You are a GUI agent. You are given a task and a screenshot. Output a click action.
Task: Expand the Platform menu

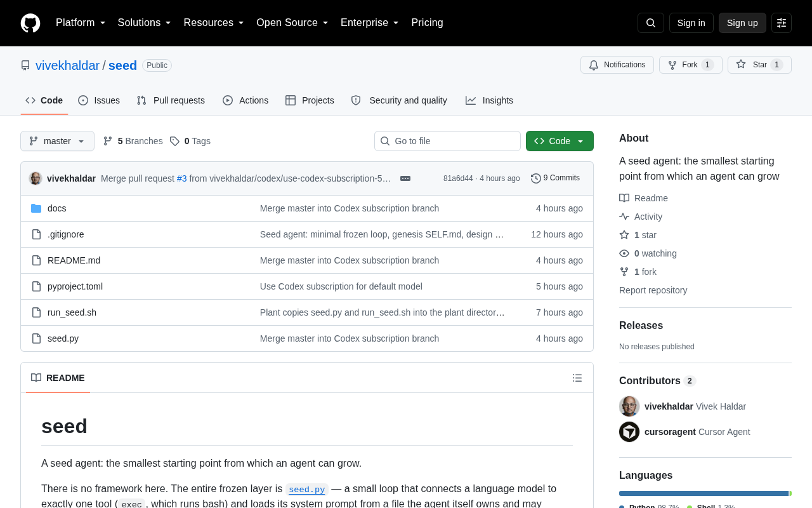81,23
